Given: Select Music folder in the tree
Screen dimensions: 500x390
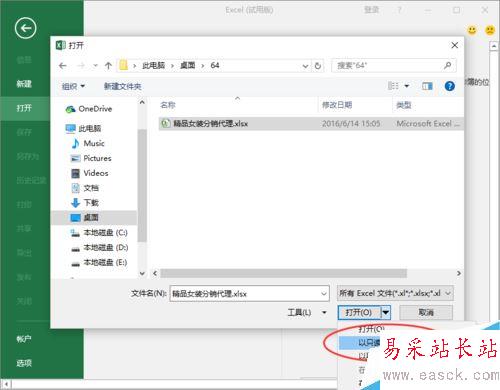Looking at the screenshot, I should (x=87, y=144).
